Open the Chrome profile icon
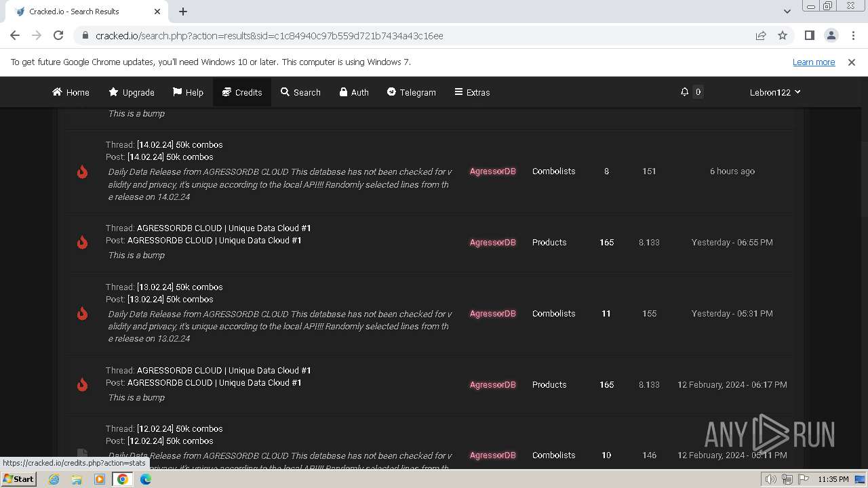The width and height of the screenshot is (868, 488). [x=831, y=35]
